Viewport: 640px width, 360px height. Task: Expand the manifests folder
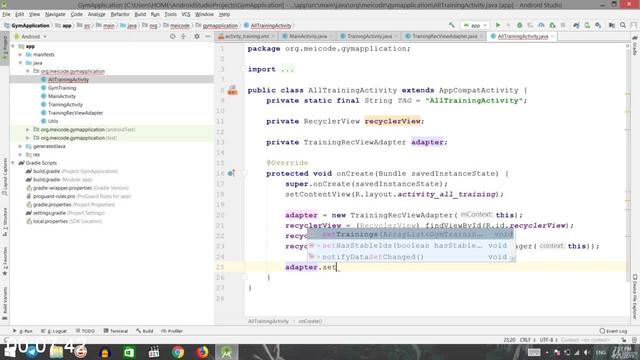20,54
